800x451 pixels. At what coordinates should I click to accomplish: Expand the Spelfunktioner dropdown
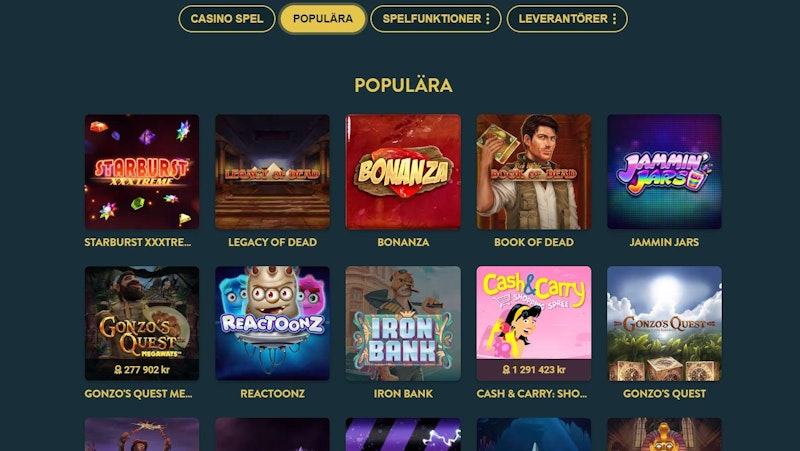pos(436,19)
